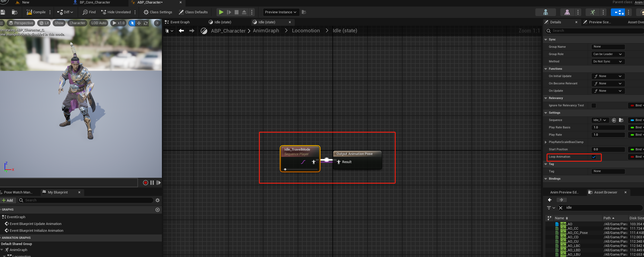Select the Idle_TravelMode Sequence Player node
The image size is (644, 257).
click(300, 158)
